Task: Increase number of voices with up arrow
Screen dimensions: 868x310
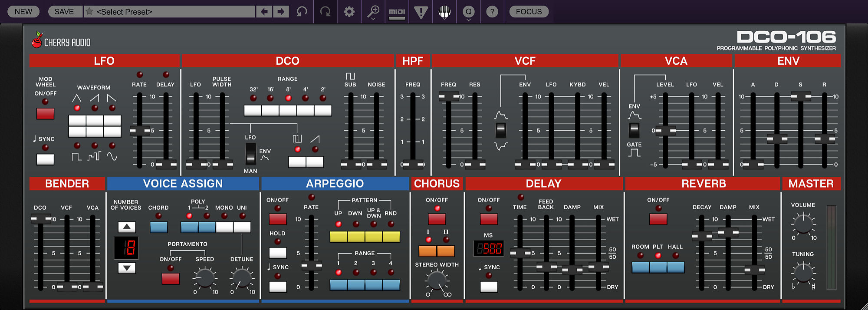Action: pyautogui.click(x=127, y=227)
